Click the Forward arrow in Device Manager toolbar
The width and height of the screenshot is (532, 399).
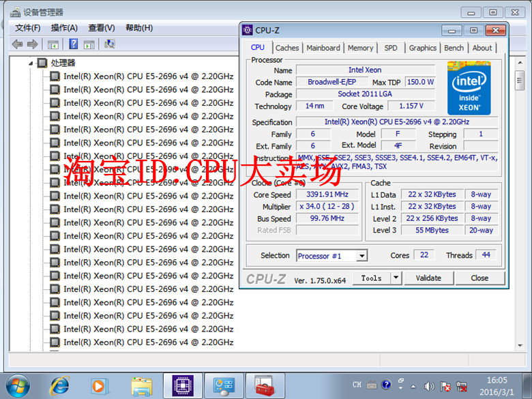pos(32,44)
